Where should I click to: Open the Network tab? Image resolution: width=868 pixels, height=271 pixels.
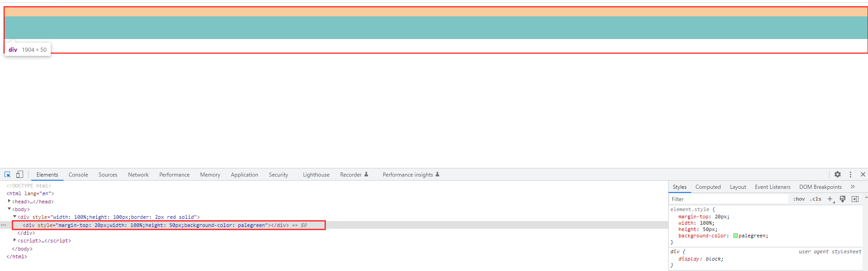click(138, 175)
